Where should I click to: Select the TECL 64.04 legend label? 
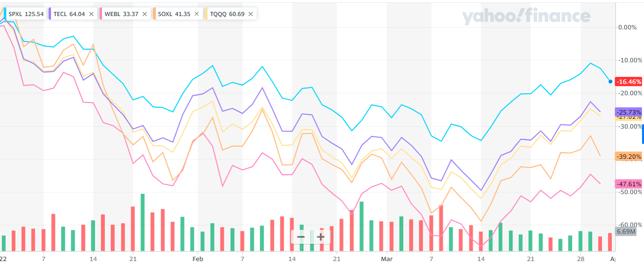[x=69, y=14]
